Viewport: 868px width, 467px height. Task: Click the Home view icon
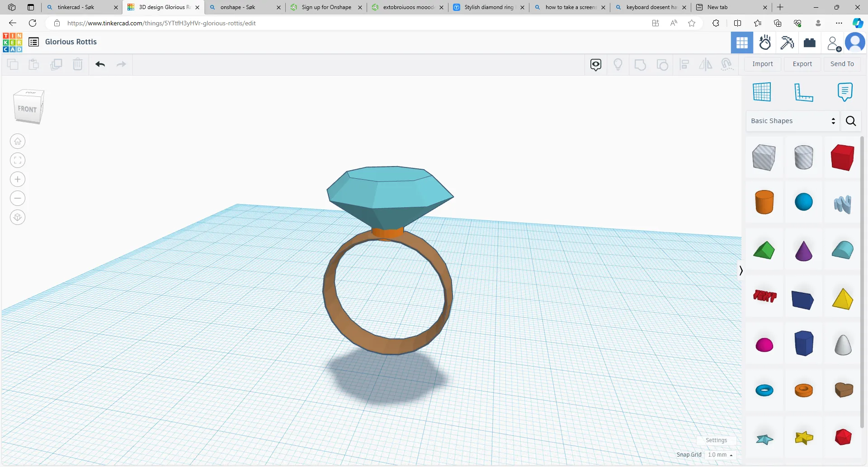click(18, 142)
